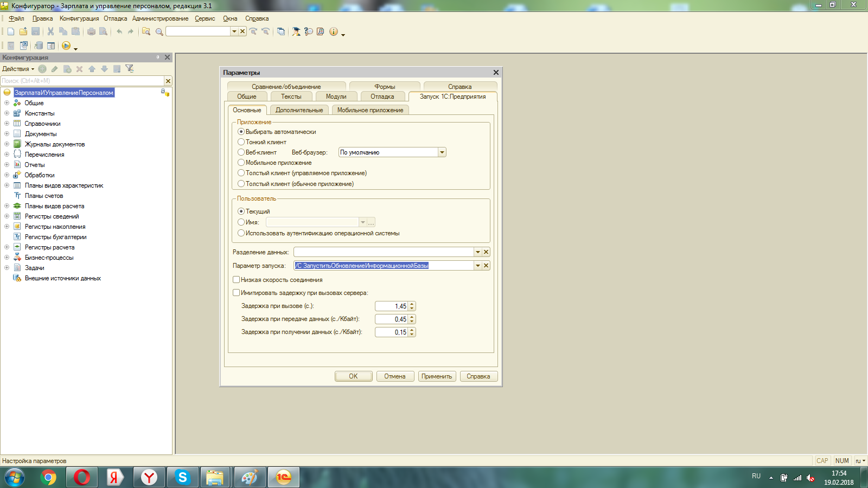Click the Update database configuration icon

tap(39, 46)
